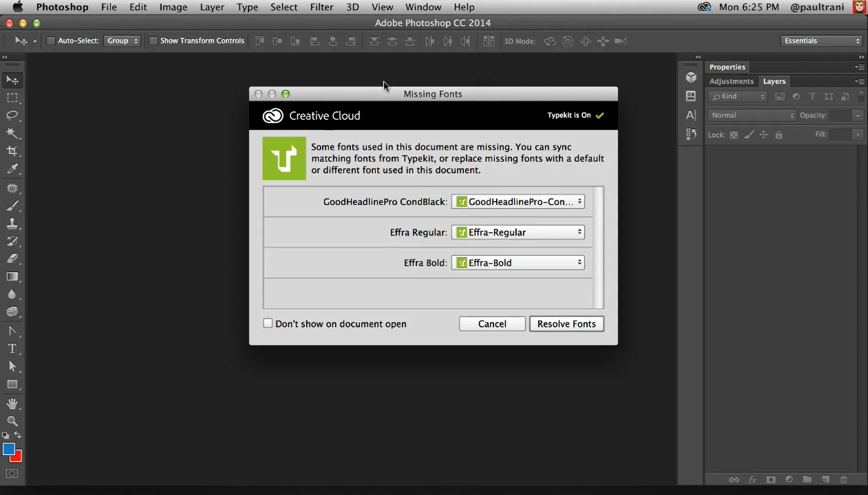Click the font list scrollbar
This screenshot has height=495, width=868.
pos(598,247)
